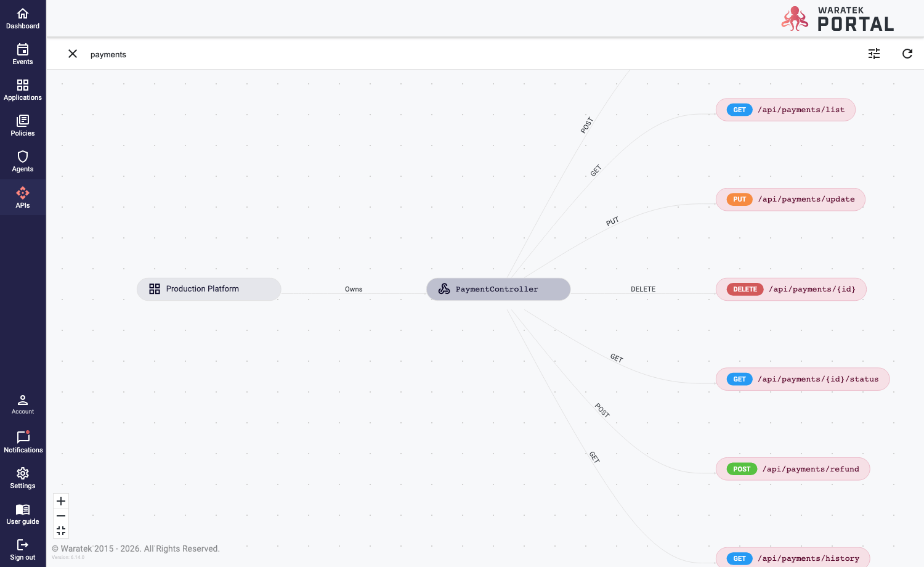Image resolution: width=924 pixels, height=567 pixels.
Task: View Notifications
Action: (23, 442)
